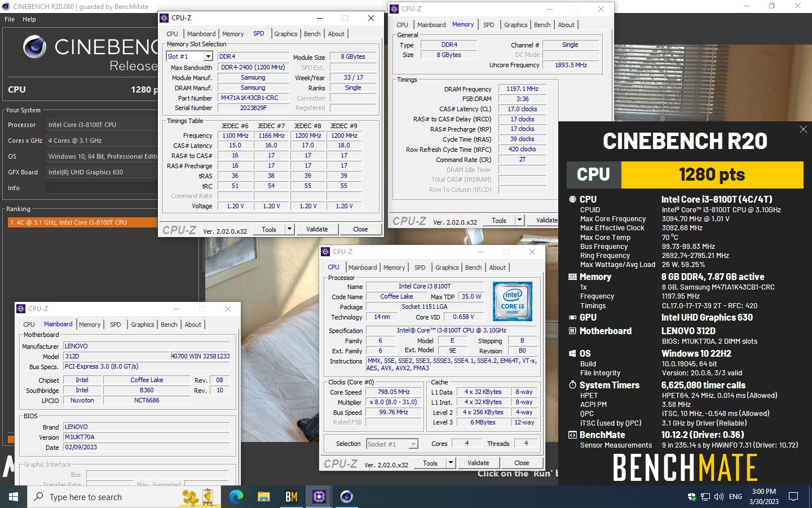Expand Tools dropdown arrow in SPD window

290,229
